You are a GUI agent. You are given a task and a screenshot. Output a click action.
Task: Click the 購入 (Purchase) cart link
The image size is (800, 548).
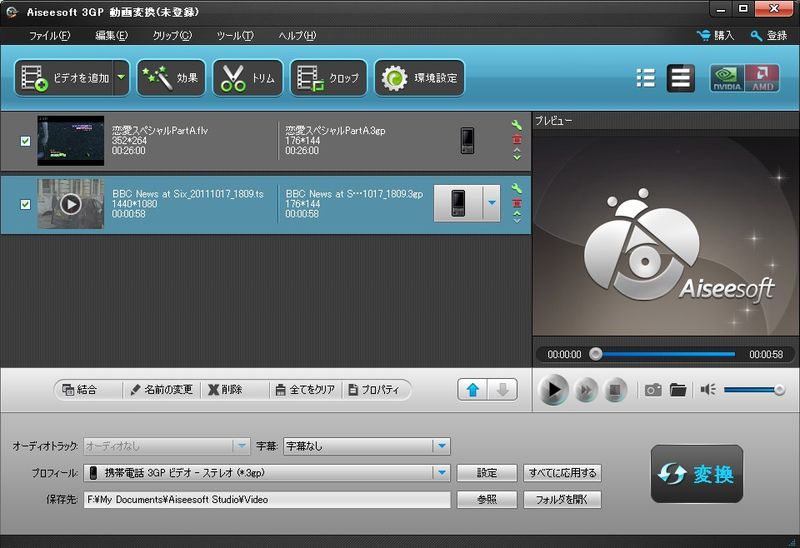pos(715,35)
